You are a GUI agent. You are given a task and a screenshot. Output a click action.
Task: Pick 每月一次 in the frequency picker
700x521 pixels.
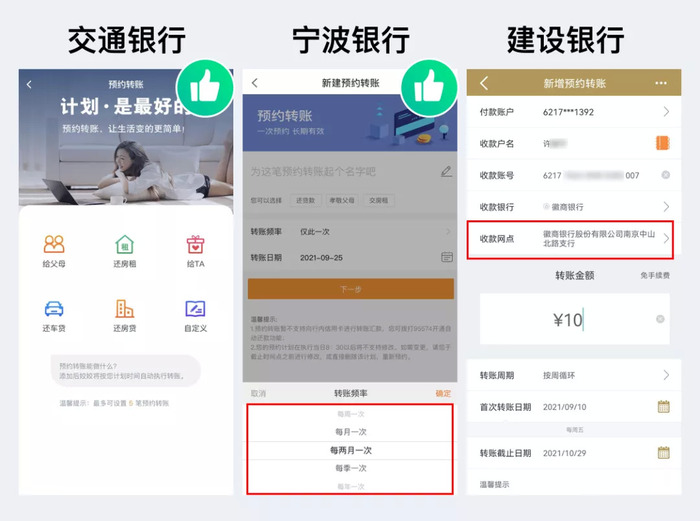pyautogui.click(x=350, y=432)
